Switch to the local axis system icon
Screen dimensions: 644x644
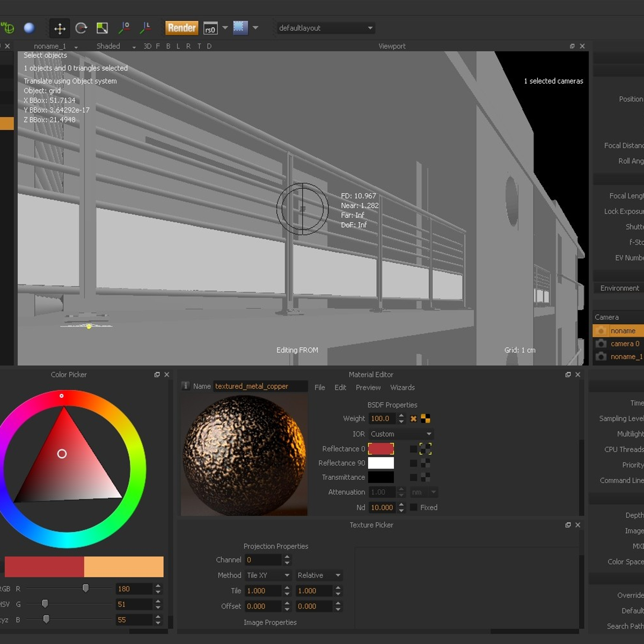click(145, 27)
